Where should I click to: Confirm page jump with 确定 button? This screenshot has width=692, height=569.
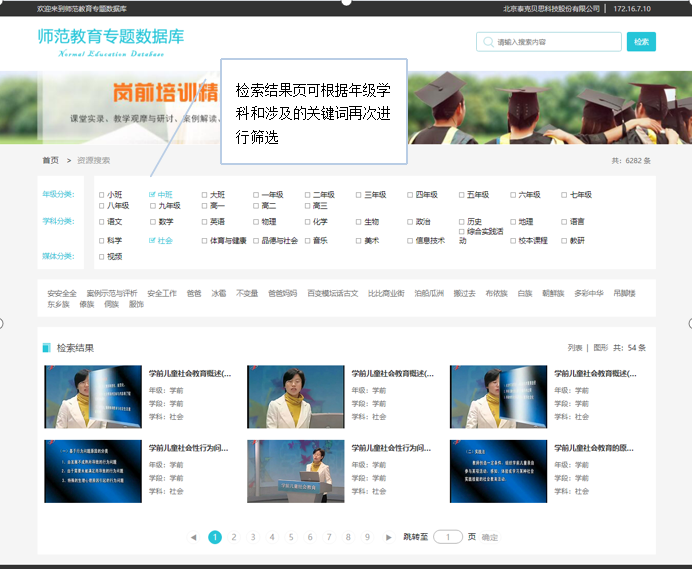(490, 537)
